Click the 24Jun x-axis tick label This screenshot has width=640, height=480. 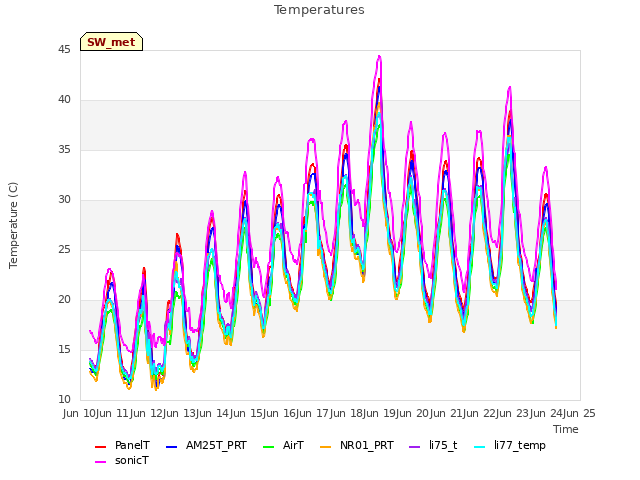pyautogui.click(x=564, y=413)
